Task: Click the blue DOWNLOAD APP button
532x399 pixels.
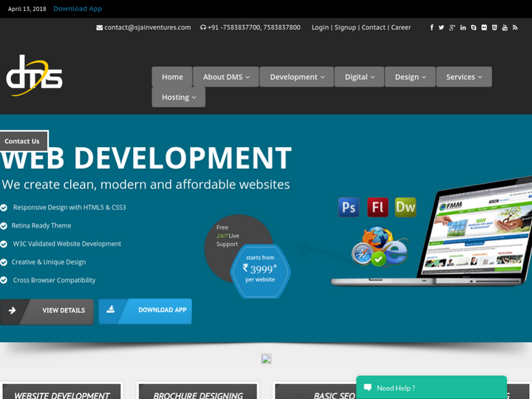Action: pos(146,310)
